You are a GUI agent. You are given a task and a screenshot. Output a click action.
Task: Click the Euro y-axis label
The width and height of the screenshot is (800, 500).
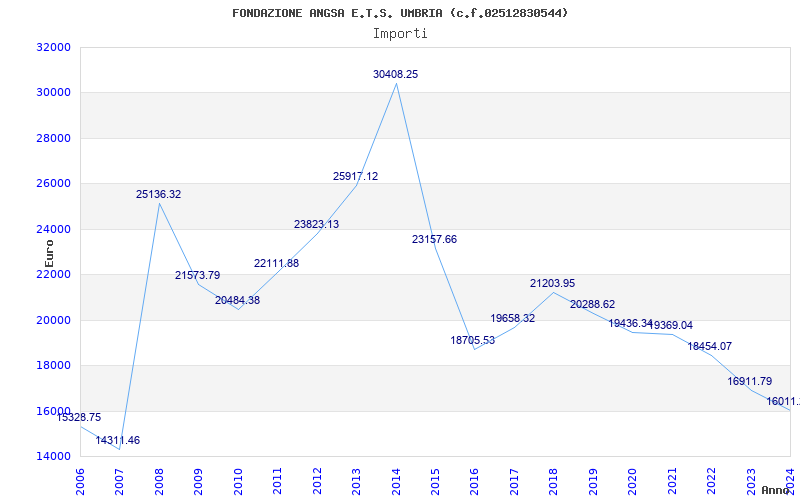[49, 254]
